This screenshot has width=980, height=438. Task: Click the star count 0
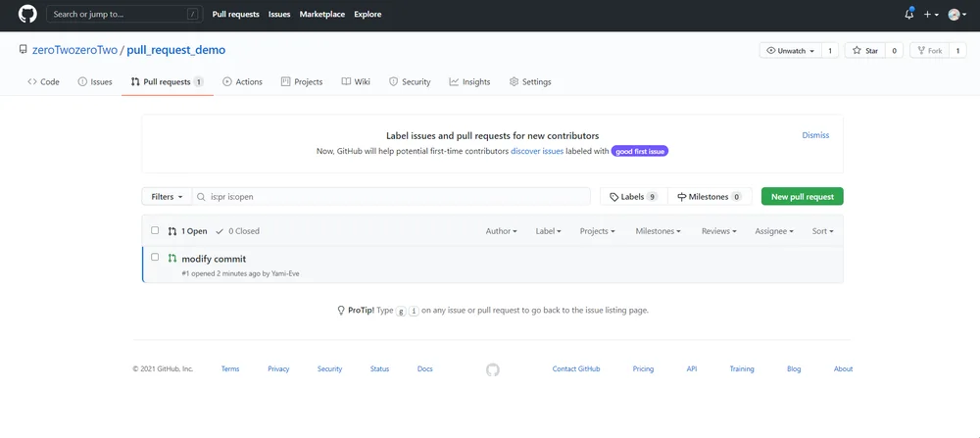tap(894, 51)
